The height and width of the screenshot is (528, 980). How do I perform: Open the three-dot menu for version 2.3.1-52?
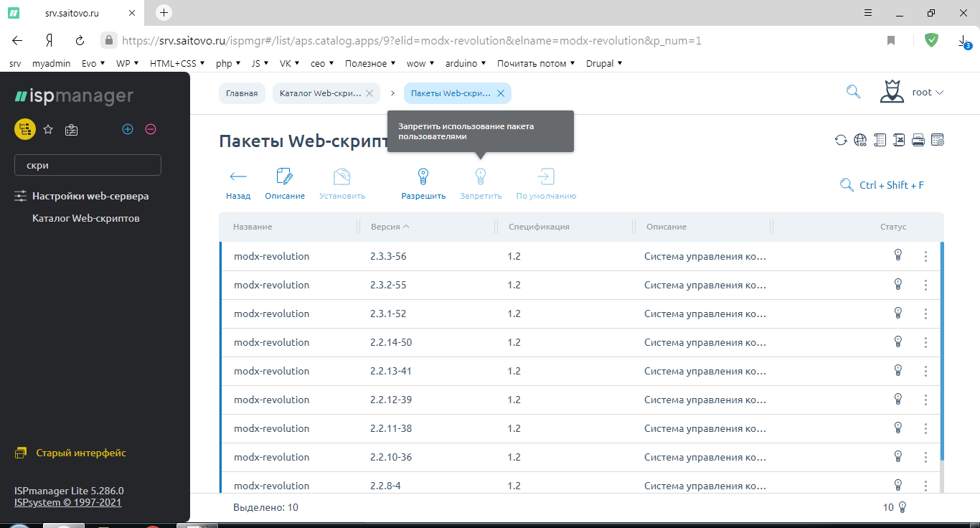pyautogui.click(x=925, y=313)
